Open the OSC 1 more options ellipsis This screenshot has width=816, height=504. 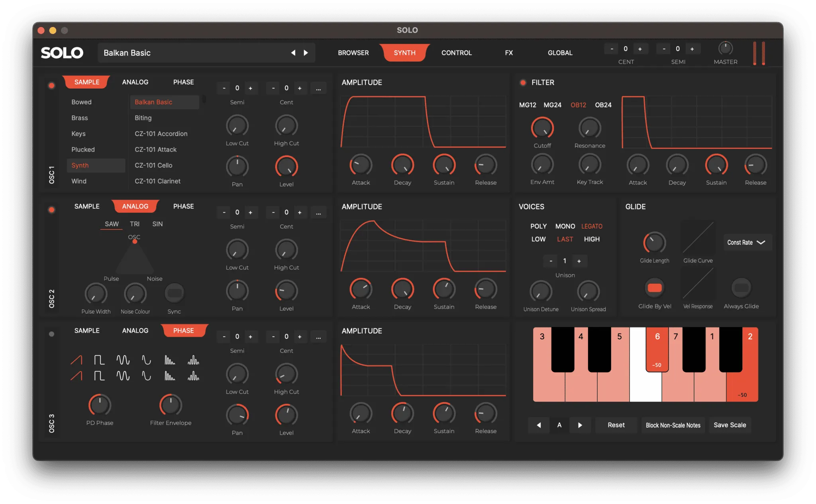[x=318, y=88]
